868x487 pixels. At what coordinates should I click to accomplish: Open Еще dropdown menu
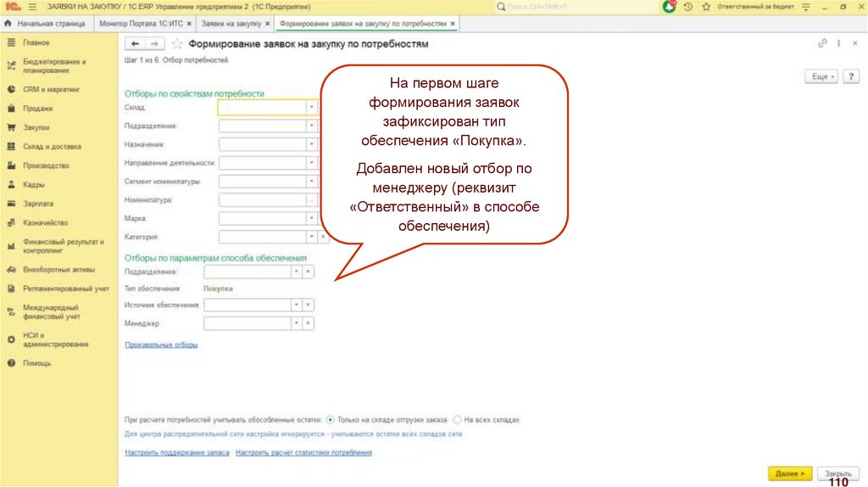tap(821, 76)
